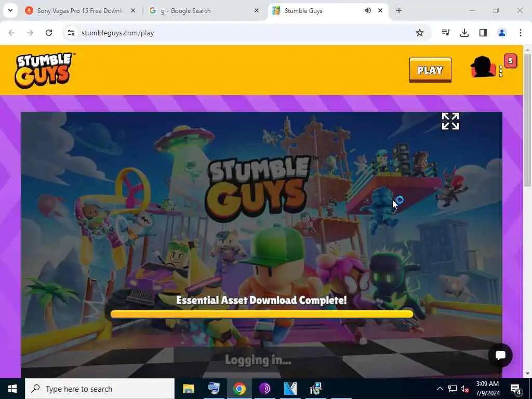View site information icon in address bar

(x=71, y=33)
